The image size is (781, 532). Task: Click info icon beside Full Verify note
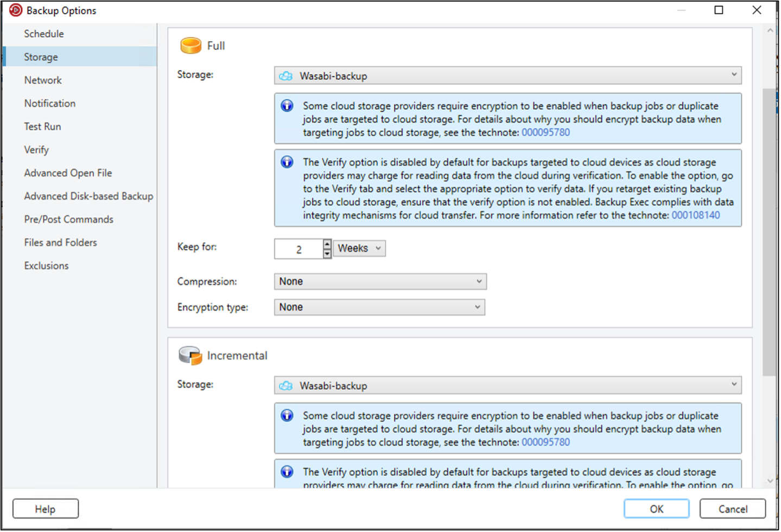287,162
